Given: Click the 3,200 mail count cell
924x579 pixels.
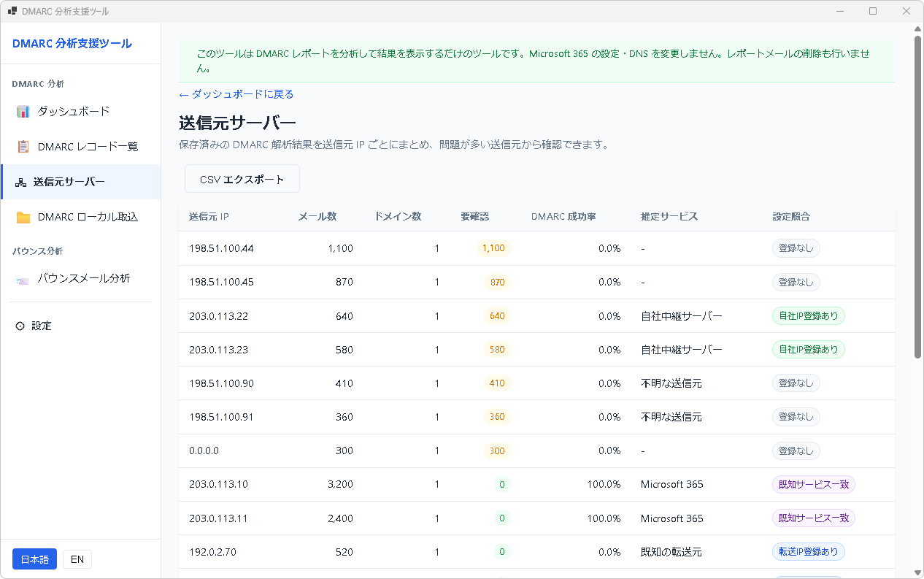Looking at the screenshot, I should (x=339, y=484).
